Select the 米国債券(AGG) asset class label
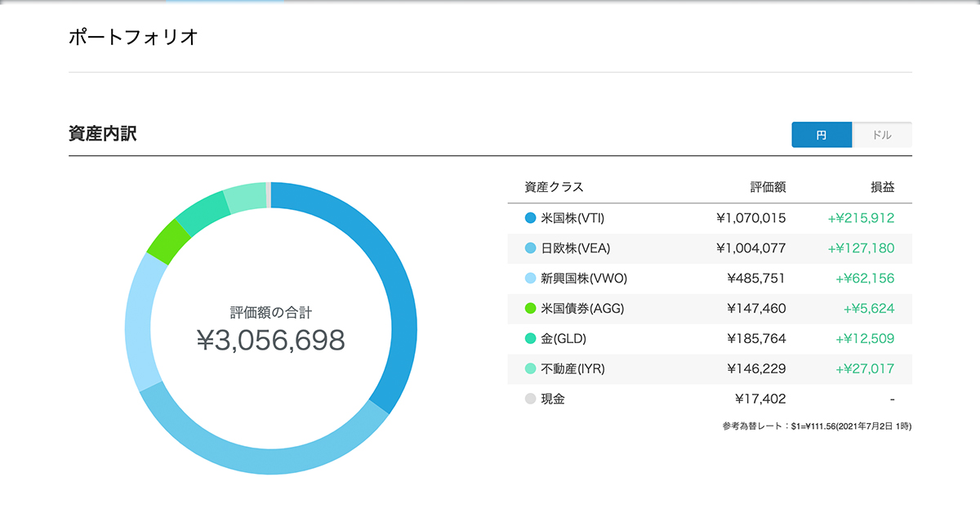This screenshot has width=980, height=513. click(x=582, y=309)
